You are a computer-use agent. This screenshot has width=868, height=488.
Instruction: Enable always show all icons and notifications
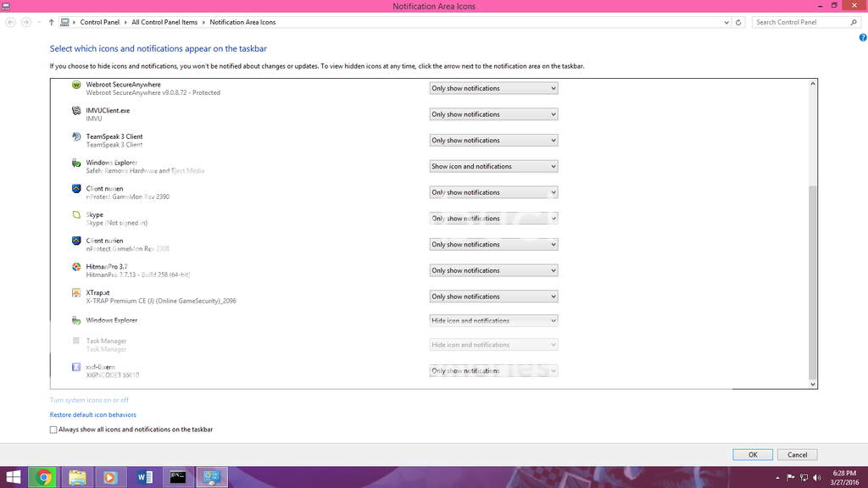pos(52,430)
